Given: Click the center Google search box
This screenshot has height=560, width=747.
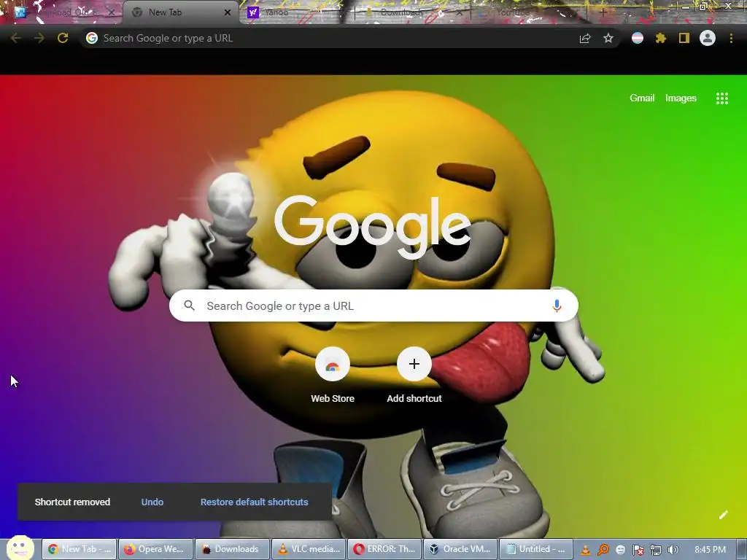Looking at the screenshot, I should click(373, 306).
